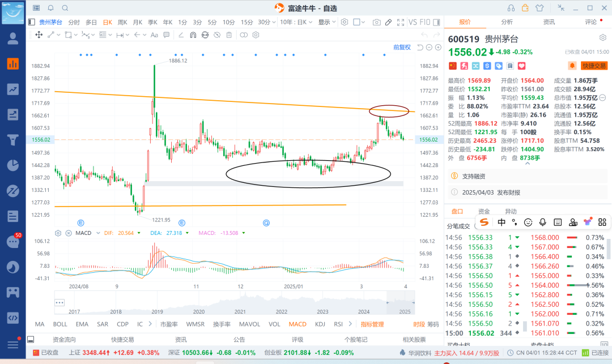The height and width of the screenshot is (364, 612).
Task: Toggle right quote panel visibility icon
Action: (437, 22)
